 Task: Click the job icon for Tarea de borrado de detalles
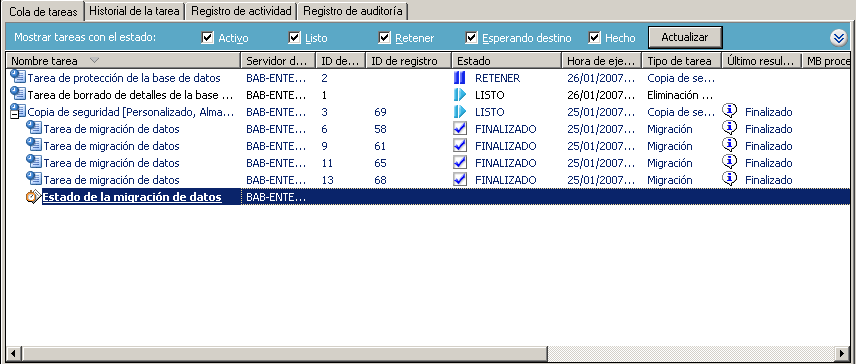[x=19, y=94]
